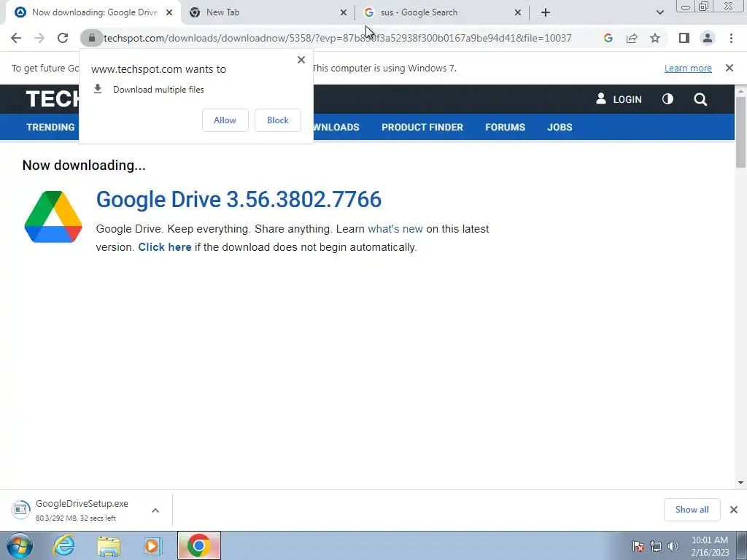Open the Windows Start menu

pyautogui.click(x=19, y=545)
